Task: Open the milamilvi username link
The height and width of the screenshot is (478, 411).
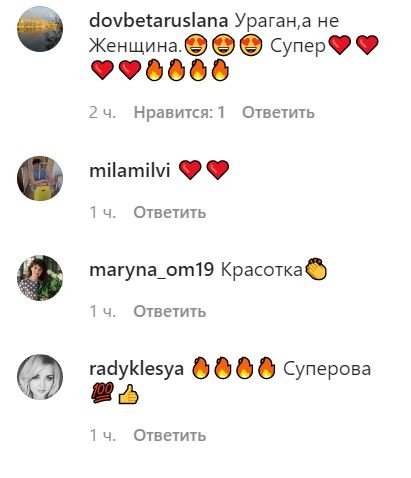Action: point(130,170)
